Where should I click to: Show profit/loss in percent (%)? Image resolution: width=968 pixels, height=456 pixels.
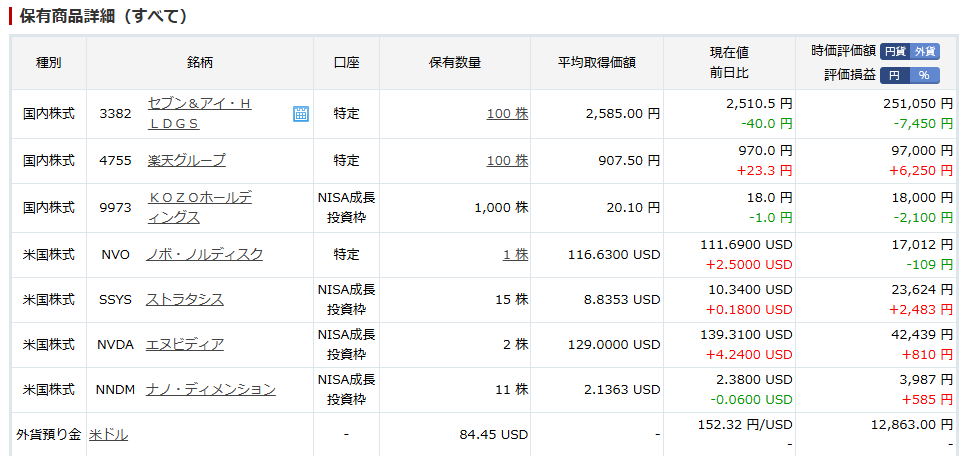tap(925, 75)
